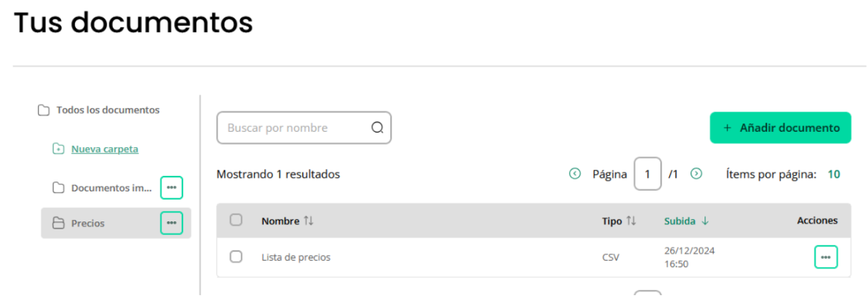Check the Lista de precios row checkbox
The image size is (868, 307).
(236, 257)
